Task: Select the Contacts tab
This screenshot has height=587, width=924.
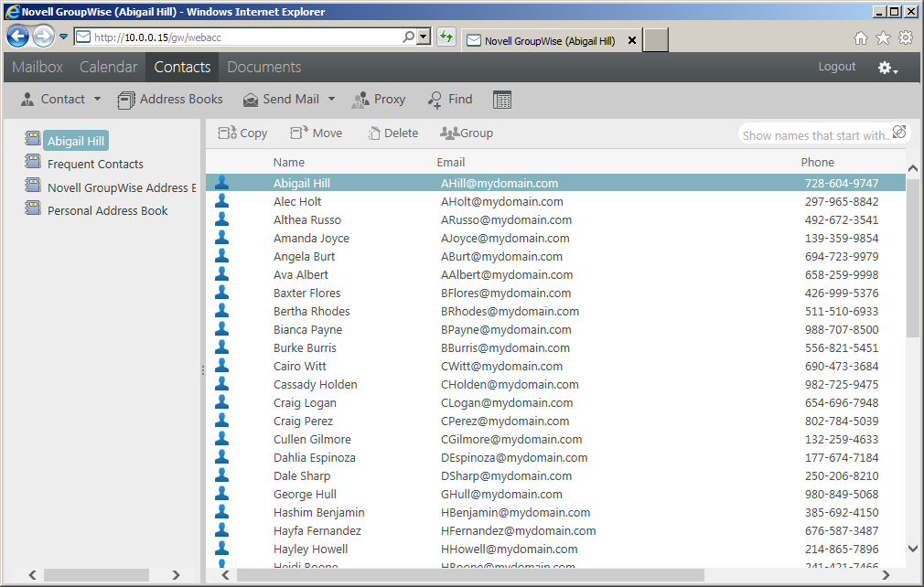Action: tap(182, 67)
